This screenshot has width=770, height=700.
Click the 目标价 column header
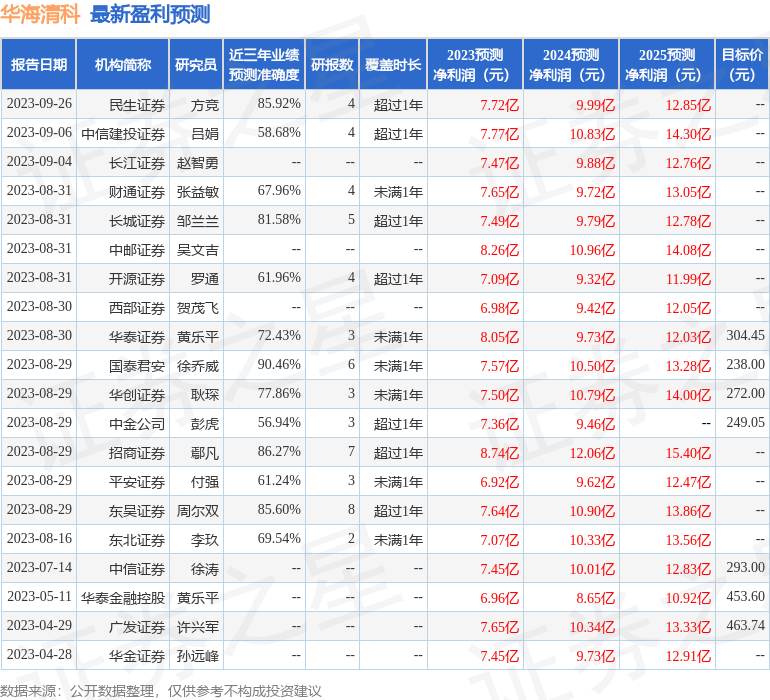[742, 65]
